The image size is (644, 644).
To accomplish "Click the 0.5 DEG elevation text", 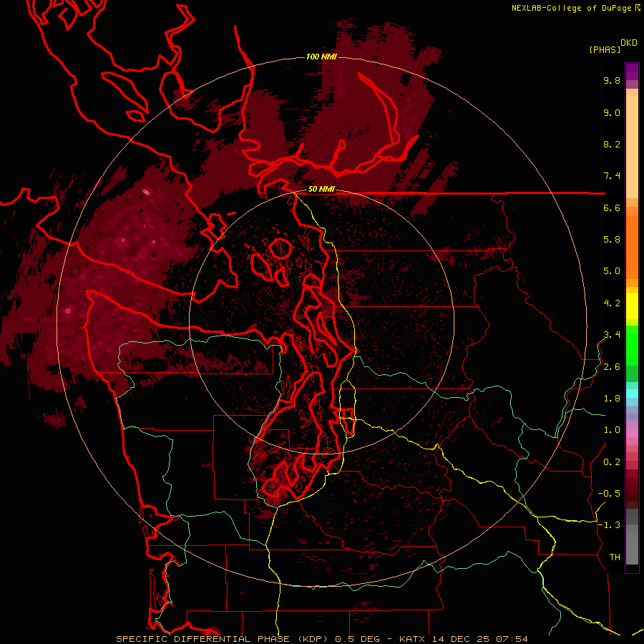I will click(358, 639).
